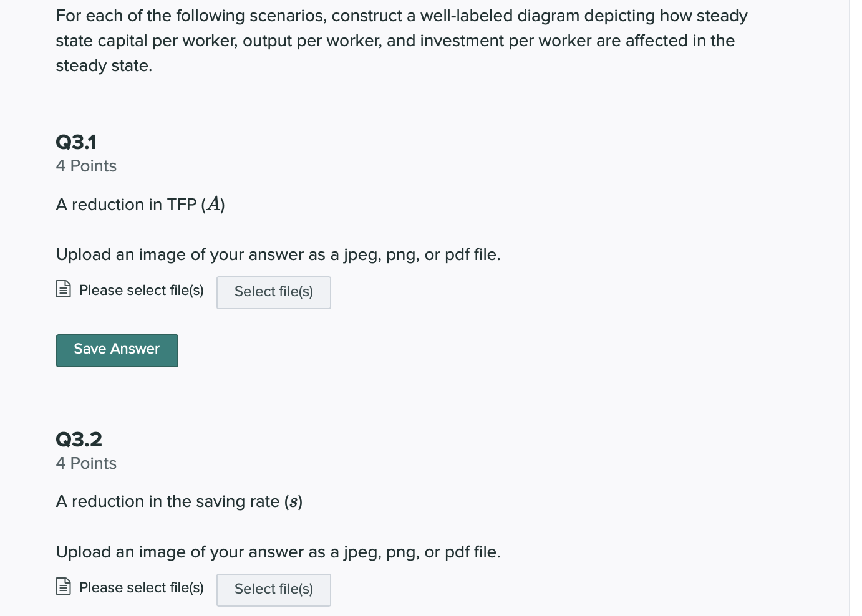Click the italic s math symbol
This screenshot has height=616, width=862.
pyautogui.click(x=293, y=502)
